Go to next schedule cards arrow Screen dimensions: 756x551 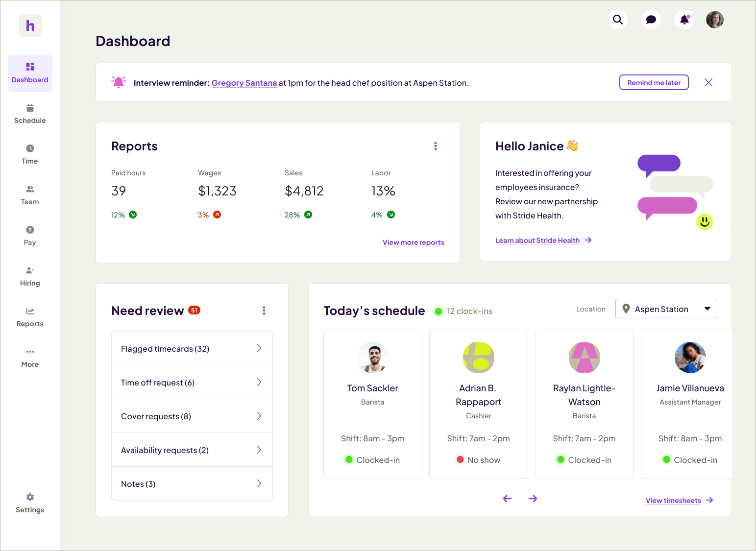click(533, 499)
